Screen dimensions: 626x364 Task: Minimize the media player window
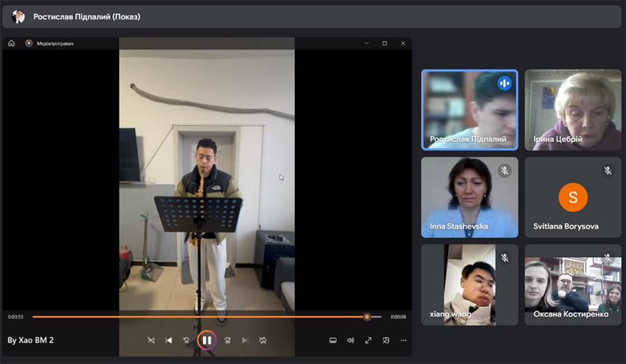point(367,43)
